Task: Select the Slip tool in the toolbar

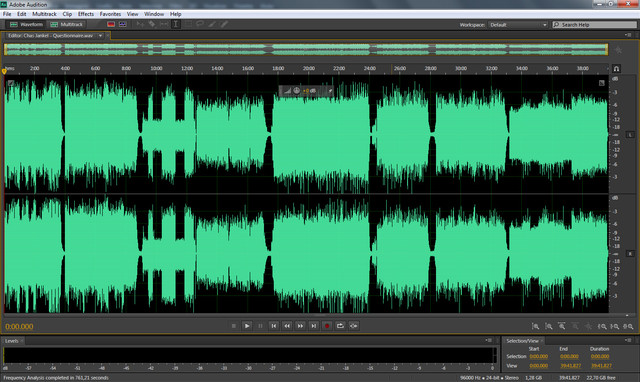Action: [x=164, y=24]
